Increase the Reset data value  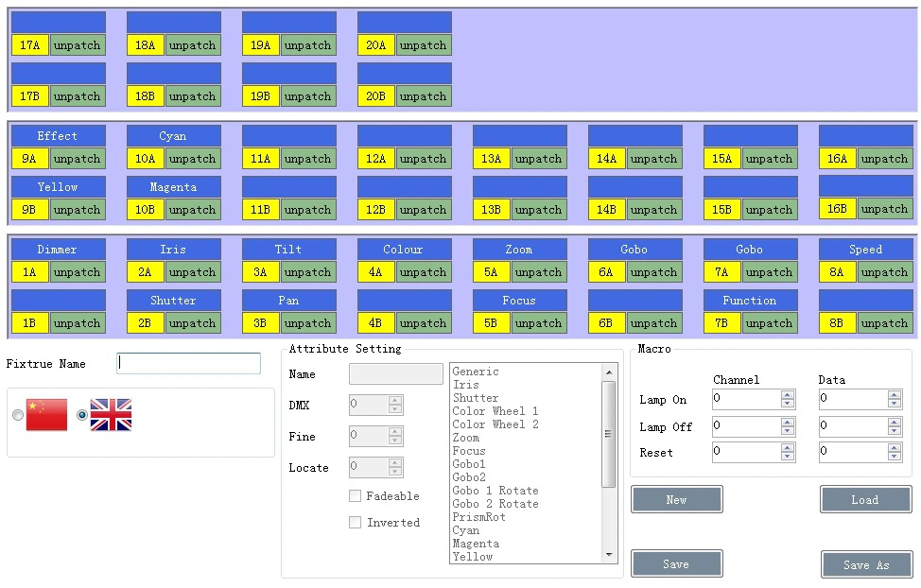click(x=894, y=448)
